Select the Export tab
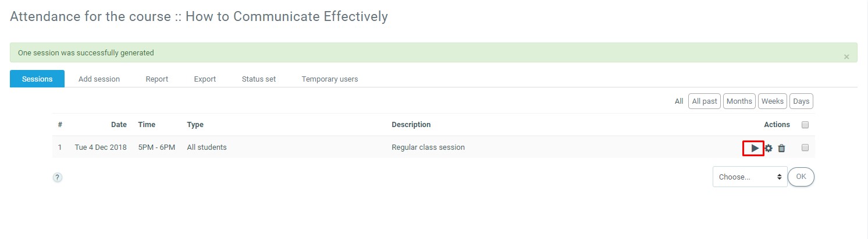Image resolution: width=868 pixels, height=239 pixels. coord(205,79)
